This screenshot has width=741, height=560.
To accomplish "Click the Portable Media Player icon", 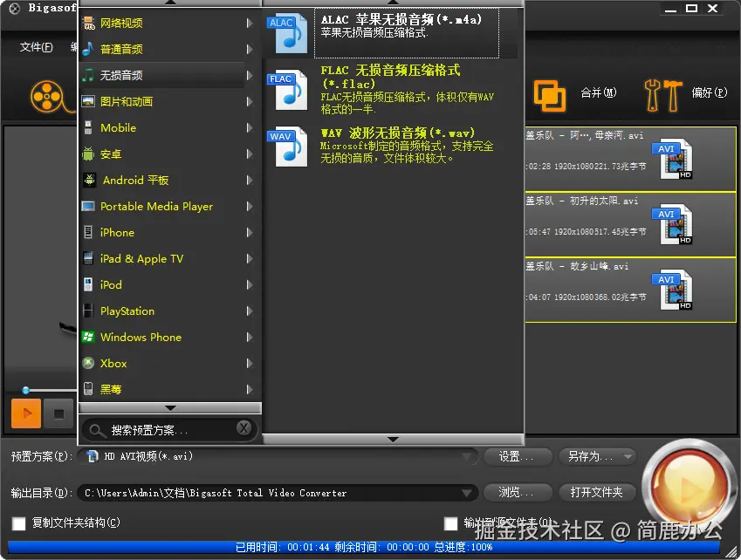I will 88,207.
